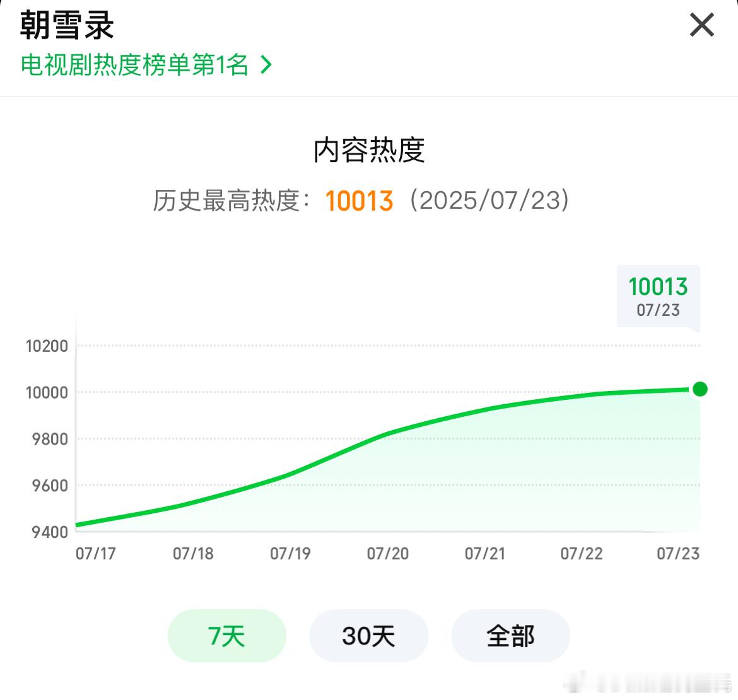Screen dimensions: 738x700
Task: Click the 07/21 axis date label
Action: tap(485, 554)
